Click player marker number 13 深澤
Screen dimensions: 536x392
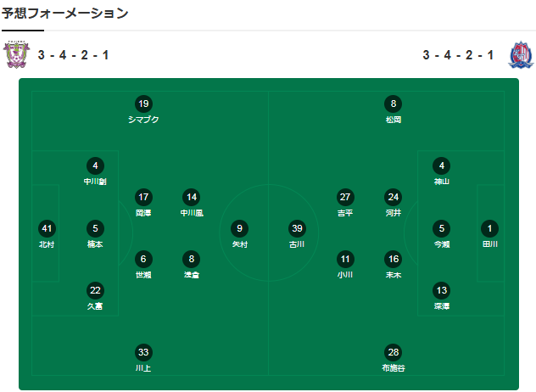(441, 290)
